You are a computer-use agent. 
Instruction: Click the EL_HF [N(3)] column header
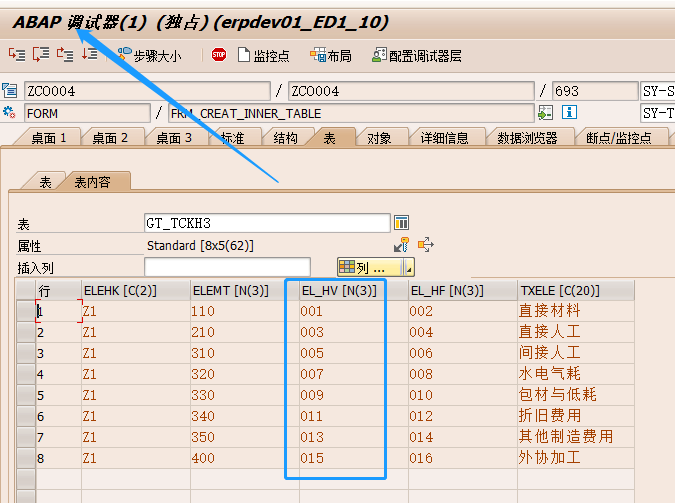pos(463,290)
